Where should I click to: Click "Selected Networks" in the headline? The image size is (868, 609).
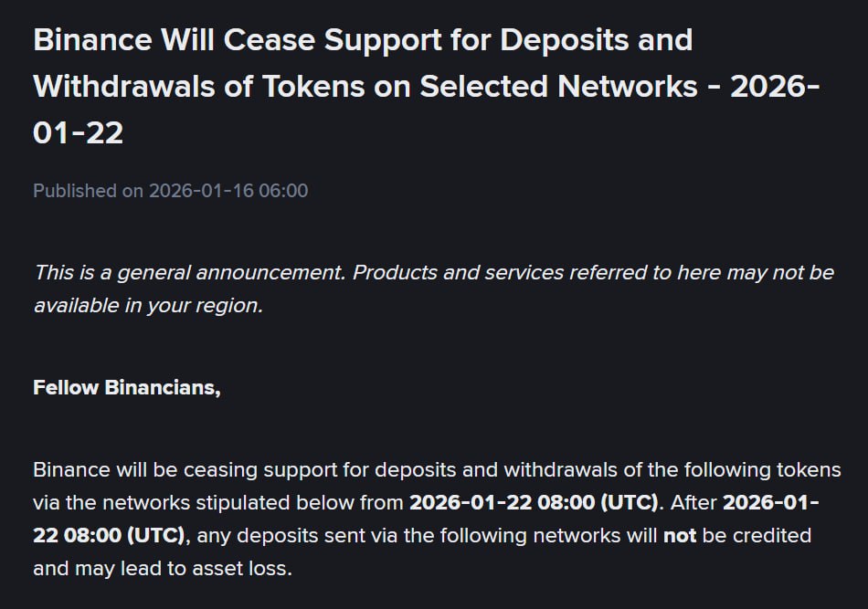(559, 87)
